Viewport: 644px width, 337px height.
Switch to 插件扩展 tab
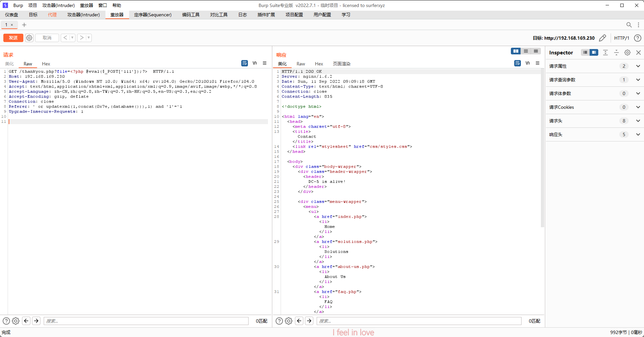266,15
